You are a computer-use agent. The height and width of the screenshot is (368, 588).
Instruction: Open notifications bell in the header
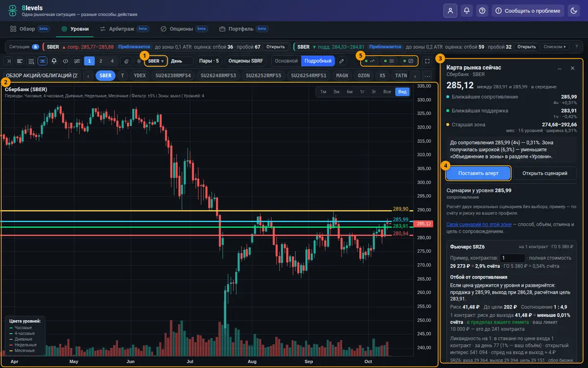[x=466, y=10]
